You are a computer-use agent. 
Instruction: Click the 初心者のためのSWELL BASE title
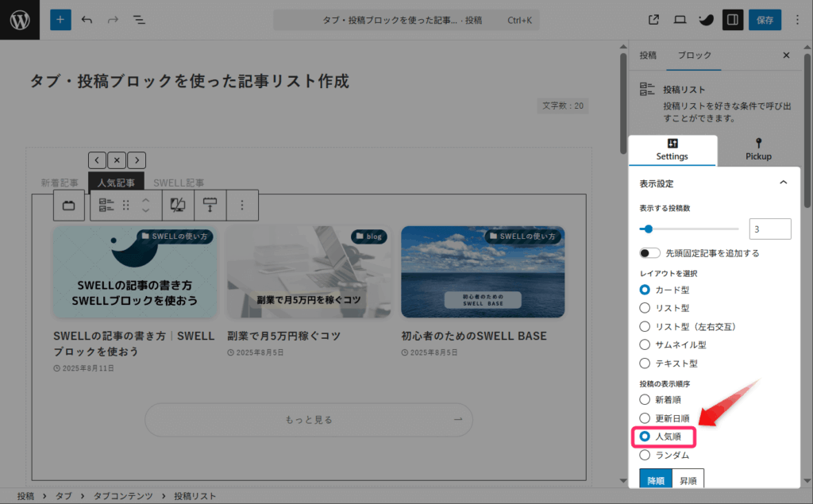[x=474, y=336]
